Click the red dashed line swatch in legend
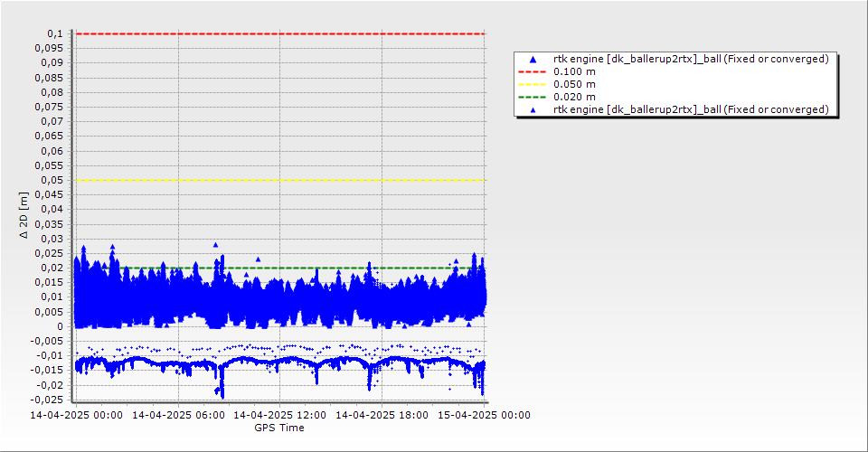Image resolution: width=868 pixels, height=452 pixels. point(532,72)
